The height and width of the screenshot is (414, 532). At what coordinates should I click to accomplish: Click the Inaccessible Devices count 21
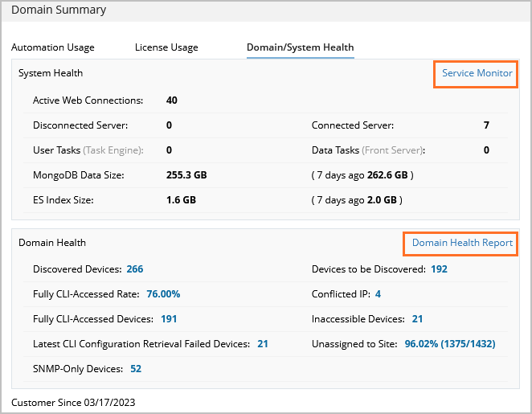pyautogui.click(x=417, y=319)
